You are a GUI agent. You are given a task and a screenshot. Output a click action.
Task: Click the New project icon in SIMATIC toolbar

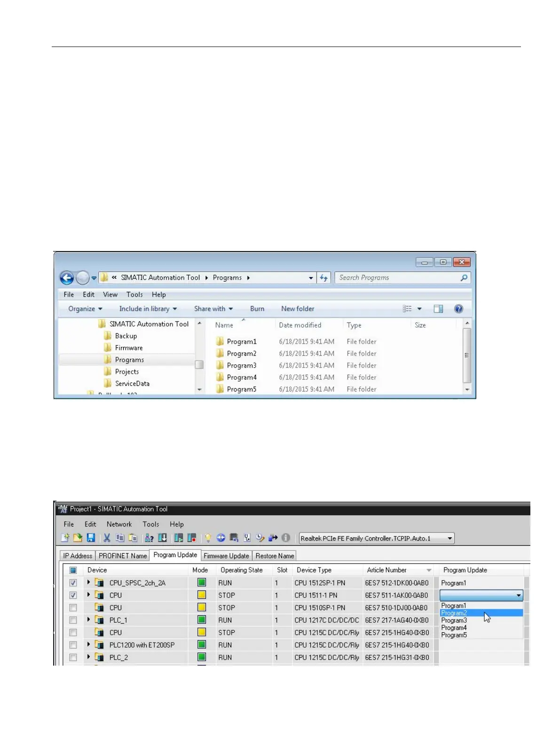pos(65,538)
